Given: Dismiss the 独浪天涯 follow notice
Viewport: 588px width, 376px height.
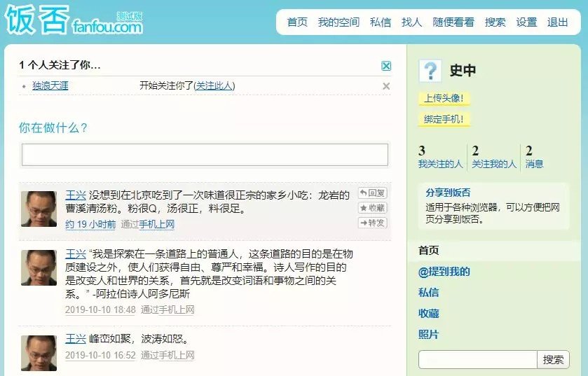Looking at the screenshot, I should (x=386, y=86).
